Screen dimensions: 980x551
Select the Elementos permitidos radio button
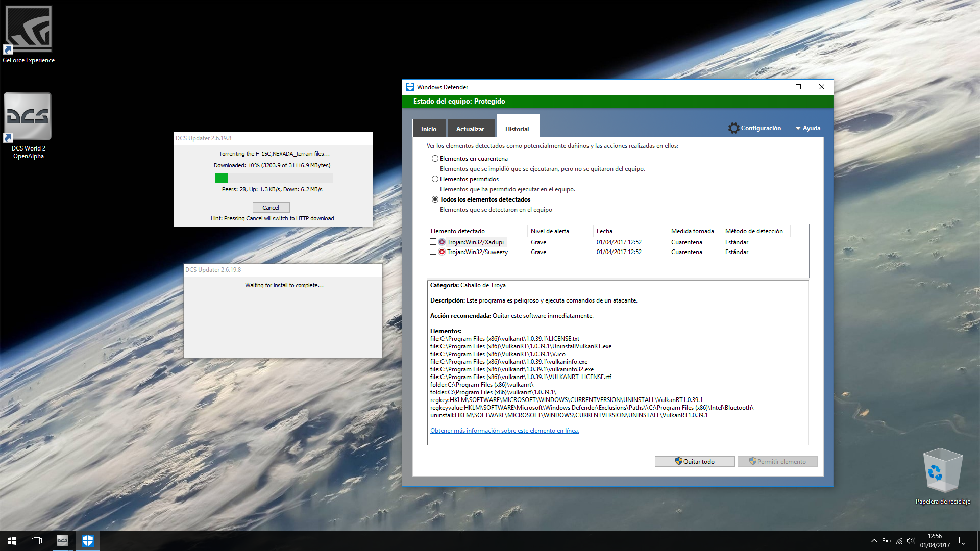pos(435,179)
